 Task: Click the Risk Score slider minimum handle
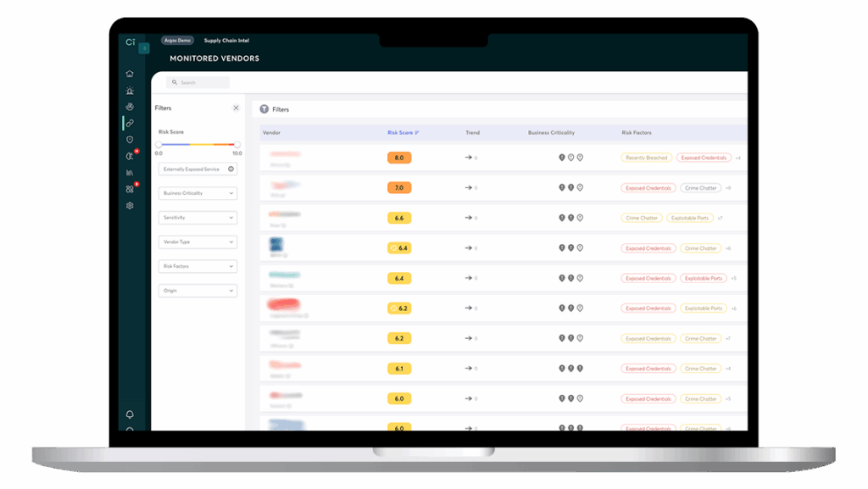(159, 144)
